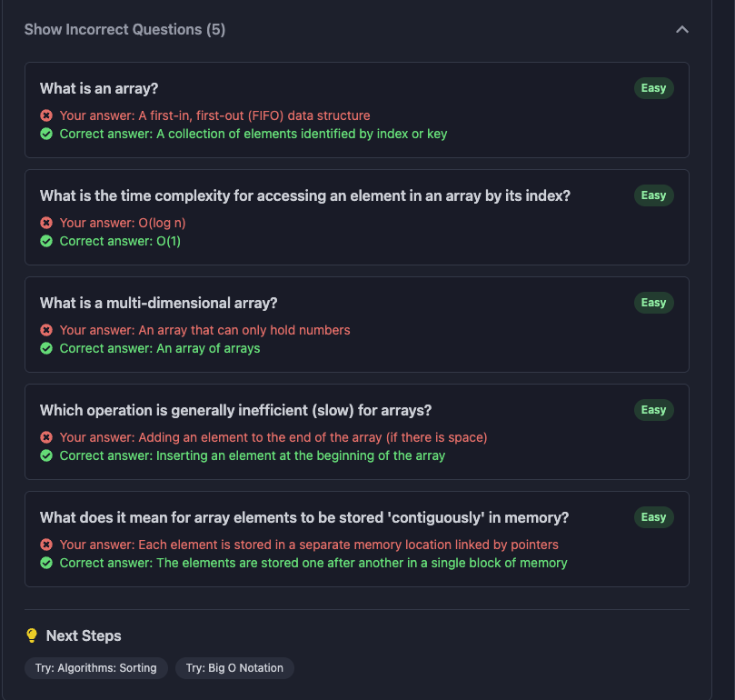Click Easy badge on the multi-dimensional array question
Image resolution: width=735 pixels, height=700 pixels.
[653, 303]
